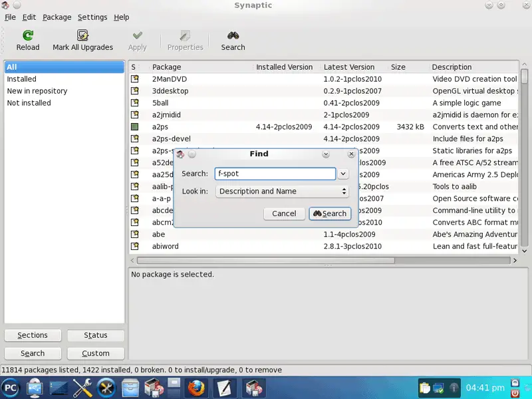
Task: Click the binoculars Search toolbar icon
Action: [x=233, y=35]
